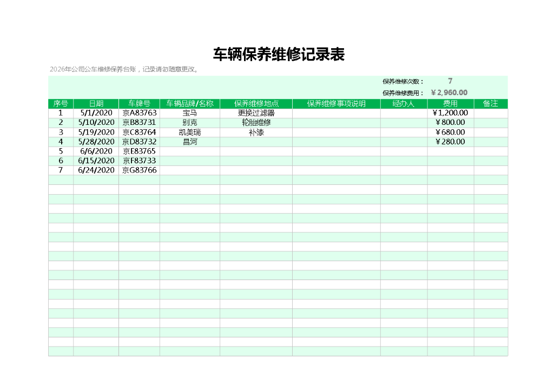
Task: Click the 经办人 column header
Action: 404,104
